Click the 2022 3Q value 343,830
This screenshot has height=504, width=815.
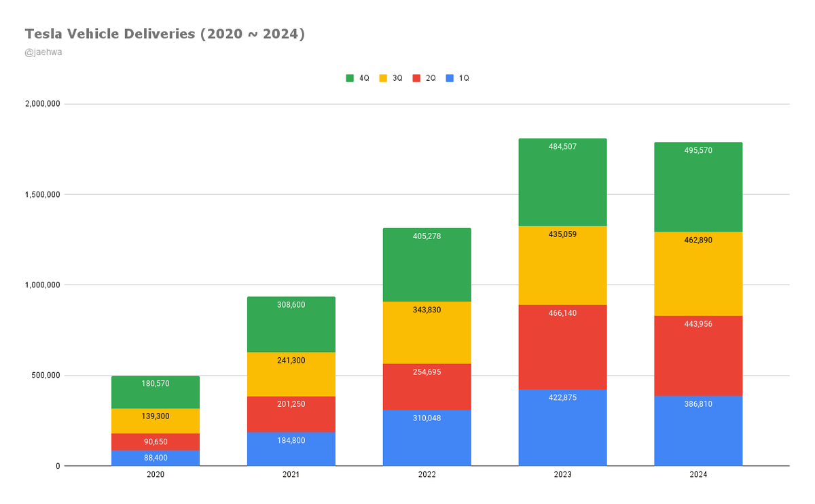pyautogui.click(x=427, y=310)
